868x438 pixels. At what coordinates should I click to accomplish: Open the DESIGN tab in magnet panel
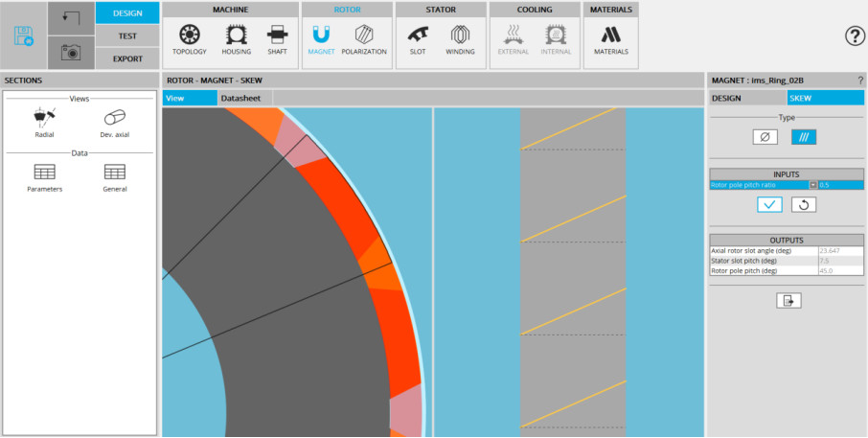point(727,98)
